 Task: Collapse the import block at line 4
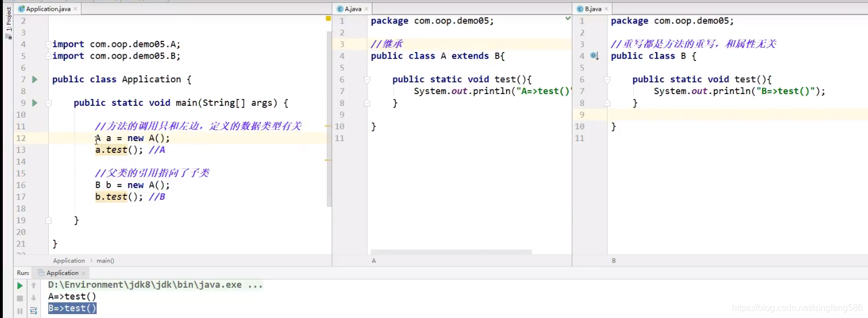pos(49,44)
